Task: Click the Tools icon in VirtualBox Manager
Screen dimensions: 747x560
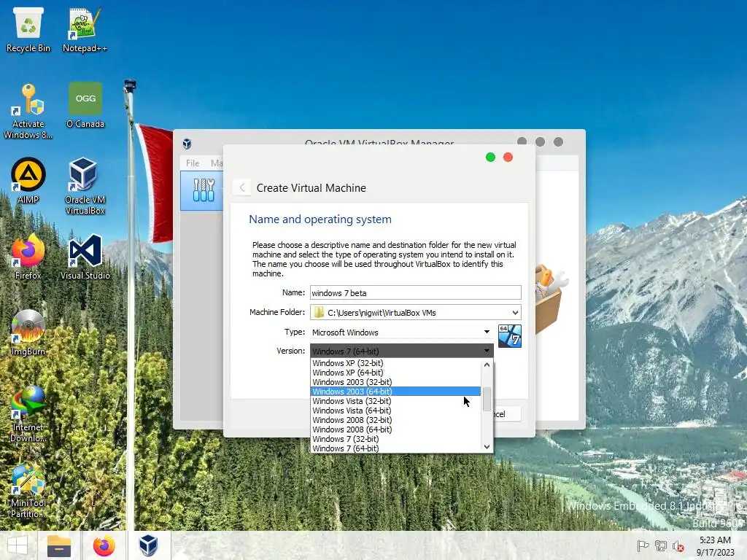Action: coord(204,190)
